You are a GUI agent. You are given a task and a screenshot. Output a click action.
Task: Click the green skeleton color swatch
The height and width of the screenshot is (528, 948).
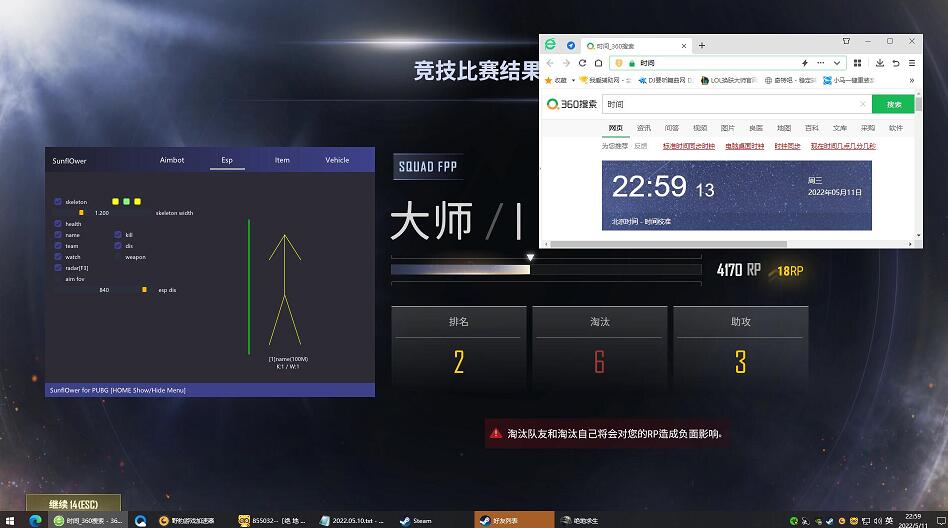126,201
